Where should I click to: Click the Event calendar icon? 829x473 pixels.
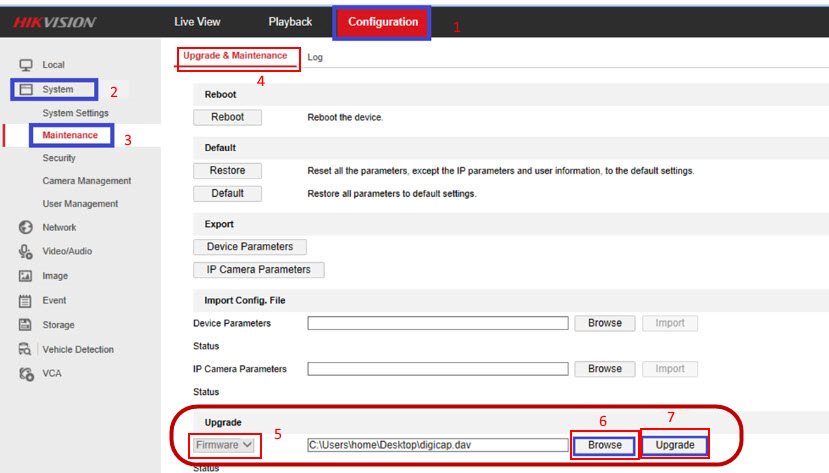coord(26,300)
